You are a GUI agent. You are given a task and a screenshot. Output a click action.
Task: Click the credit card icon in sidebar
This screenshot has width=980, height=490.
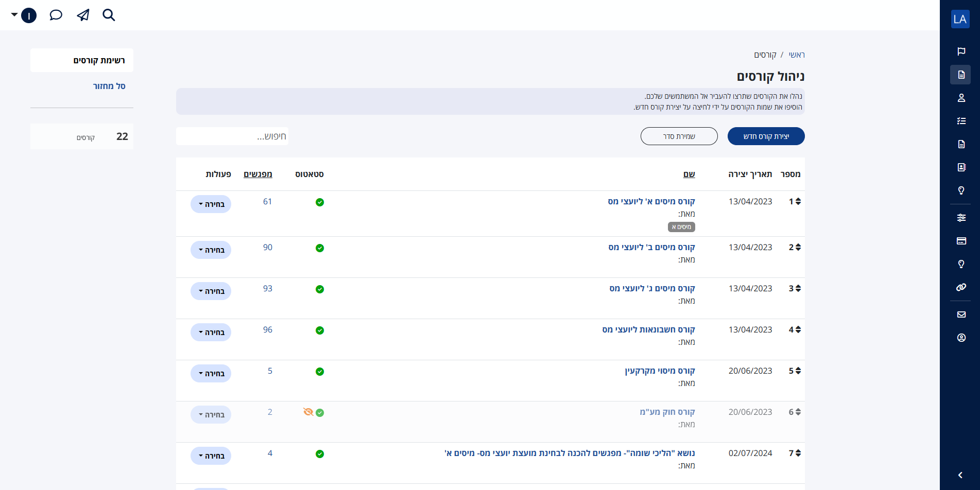pos(961,241)
